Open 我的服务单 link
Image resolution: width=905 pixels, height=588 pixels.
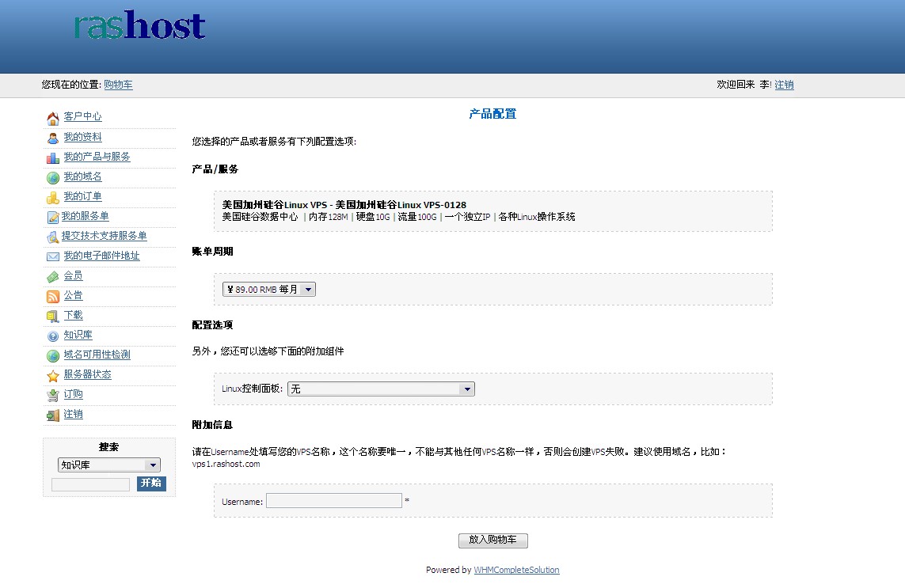tap(85, 216)
